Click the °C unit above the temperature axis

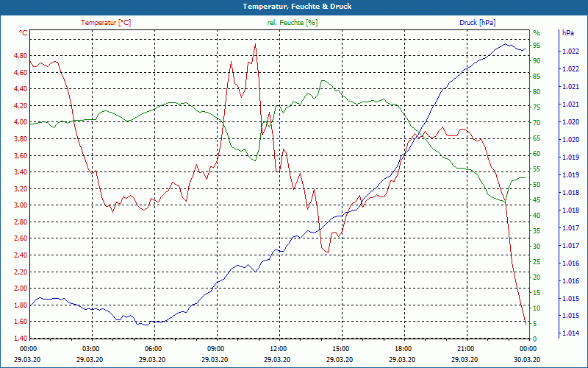24,33
